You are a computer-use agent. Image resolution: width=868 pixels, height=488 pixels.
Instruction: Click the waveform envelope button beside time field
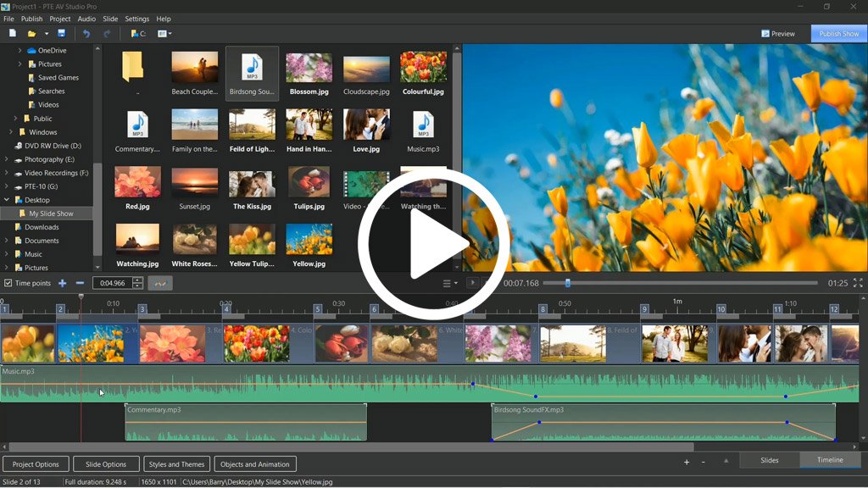coord(159,283)
